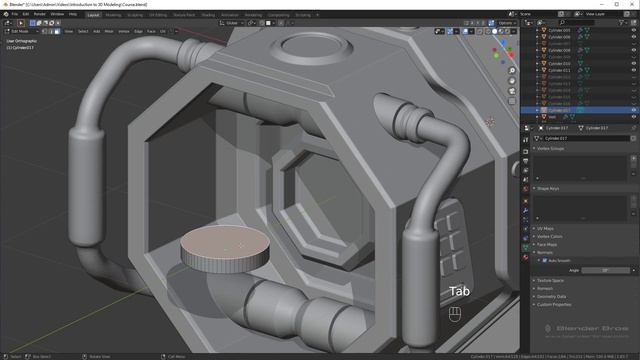Open the Render menu

point(40,14)
